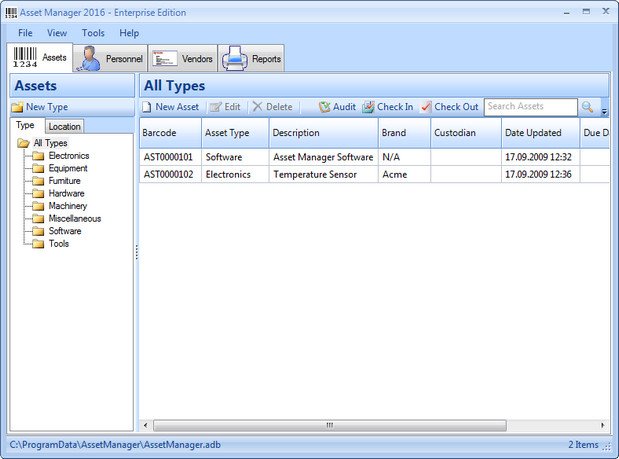Select the AST0000101 barcode cell

[x=171, y=157]
